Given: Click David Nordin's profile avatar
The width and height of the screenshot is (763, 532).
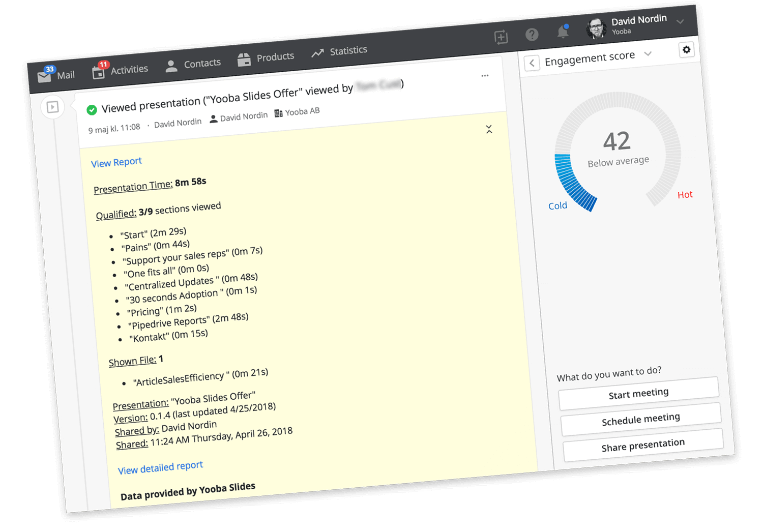Looking at the screenshot, I should point(596,28).
